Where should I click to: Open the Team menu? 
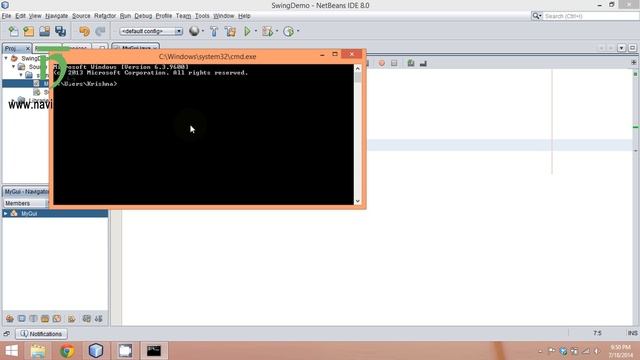(183, 16)
